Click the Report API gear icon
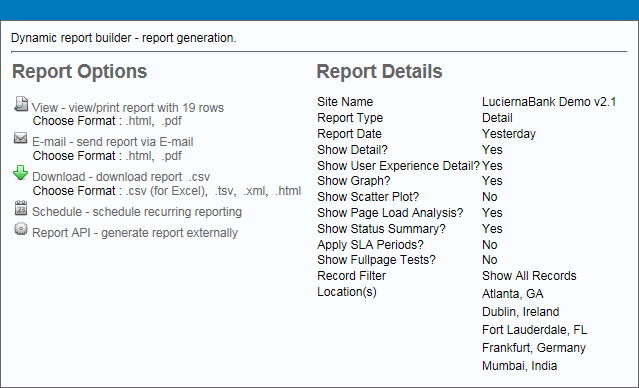639x388 pixels. pos(21,229)
